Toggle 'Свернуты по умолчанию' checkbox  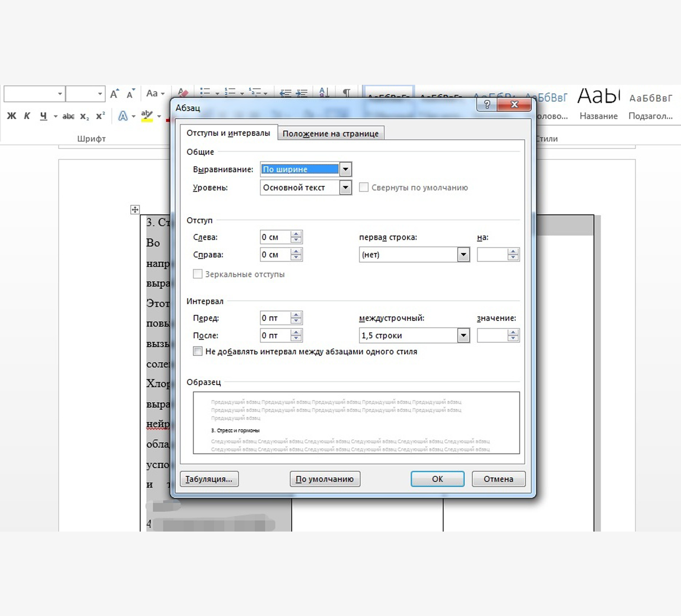click(364, 187)
